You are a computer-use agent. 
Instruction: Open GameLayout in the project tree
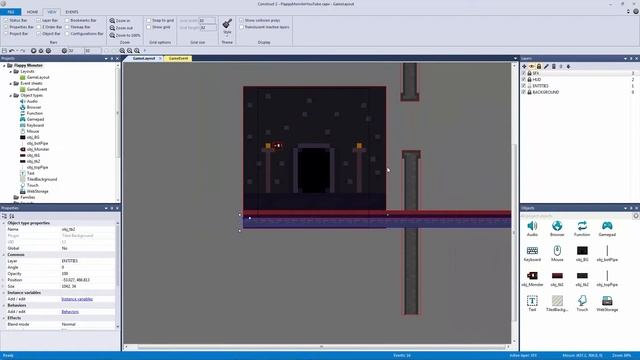38,77
